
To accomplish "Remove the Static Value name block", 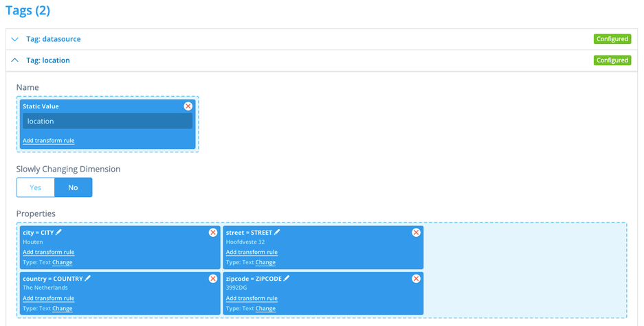I will pos(188,106).
